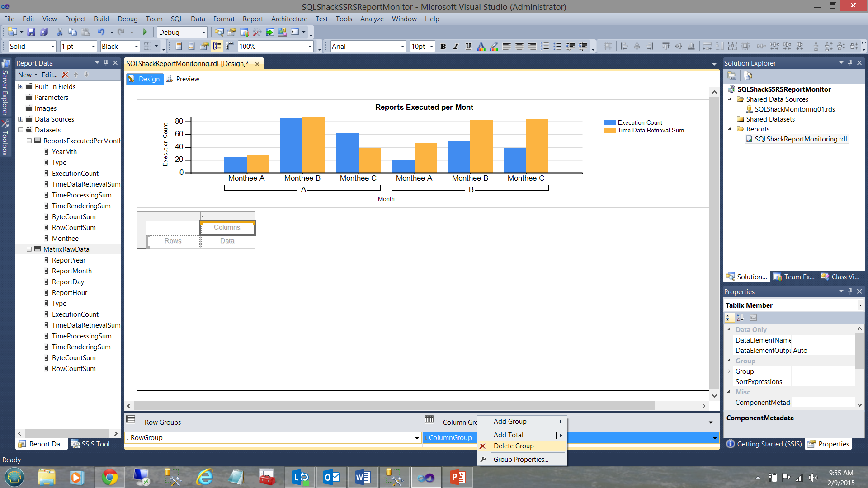The height and width of the screenshot is (488, 868).
Task: Collapse the MatrixRawData dataset node
Action: [29, 249]
